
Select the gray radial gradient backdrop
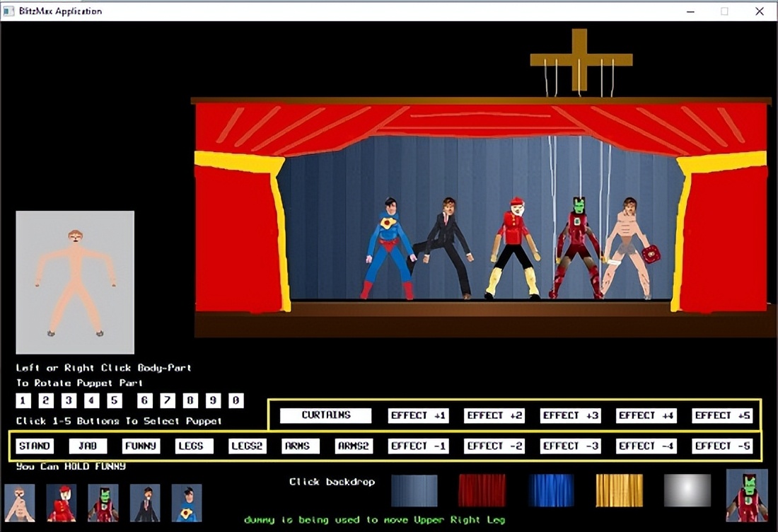[687, 490]
